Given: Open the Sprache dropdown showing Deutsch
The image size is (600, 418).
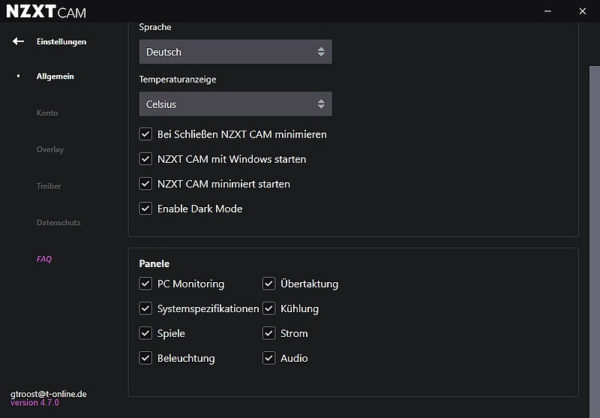Looking at the screenshot, I should click(x=235, y=52).
